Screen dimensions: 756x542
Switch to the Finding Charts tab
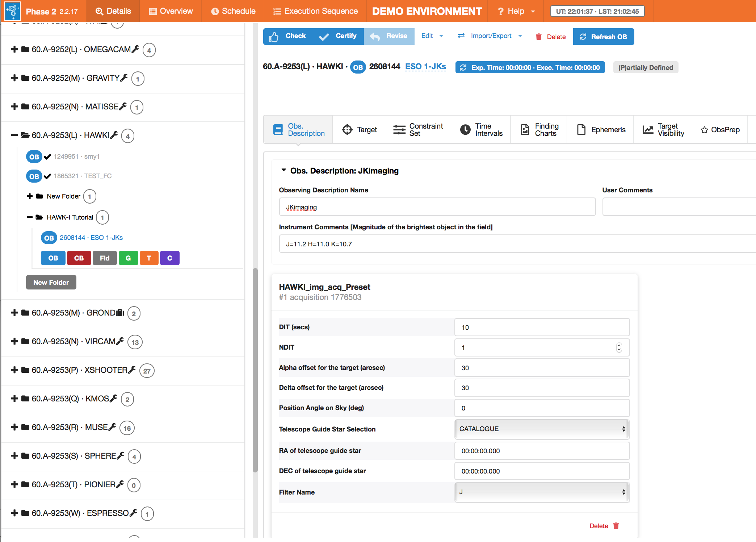coord(539,130)
